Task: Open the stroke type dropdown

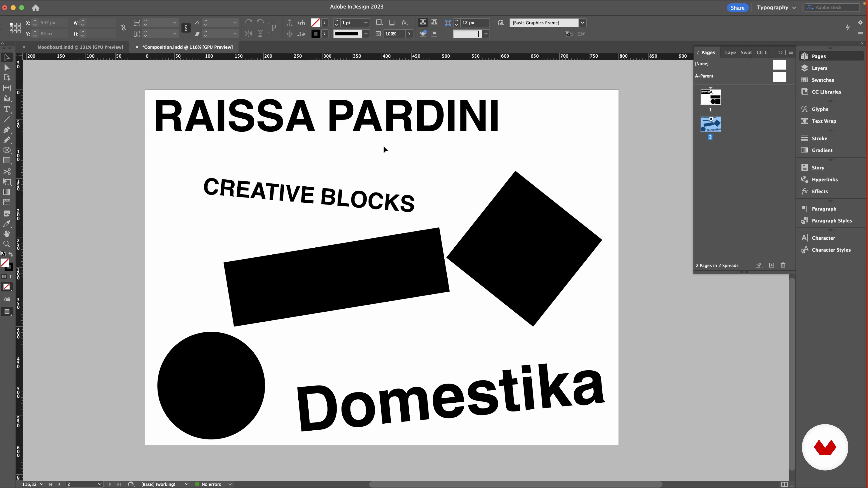Action: click(366, 34)
